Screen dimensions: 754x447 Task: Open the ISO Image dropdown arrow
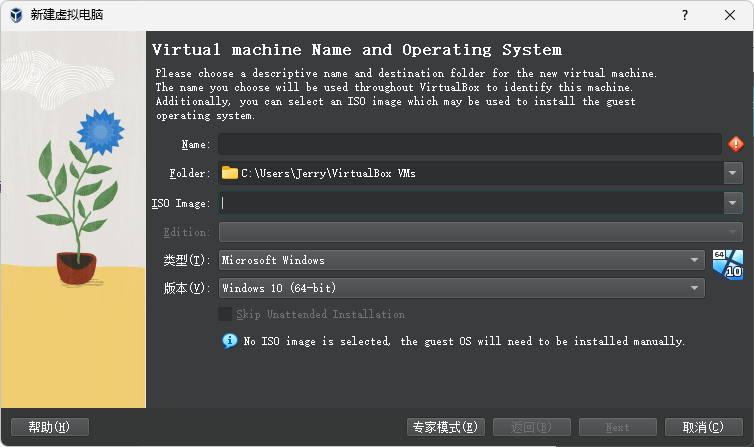click(733, 203)
